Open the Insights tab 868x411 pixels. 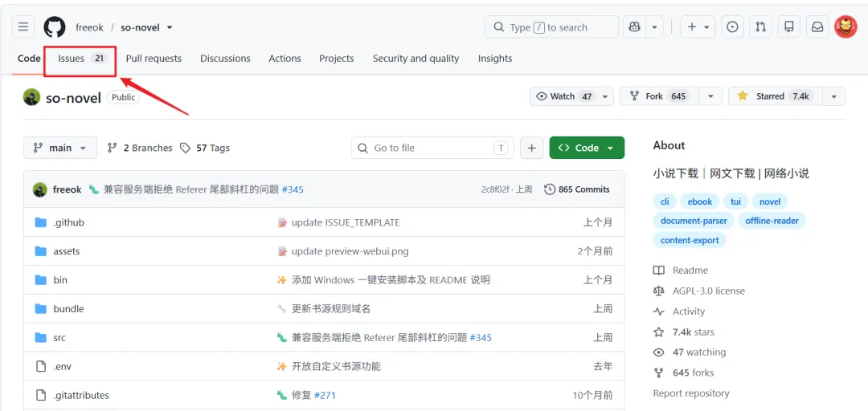point(495,58)
